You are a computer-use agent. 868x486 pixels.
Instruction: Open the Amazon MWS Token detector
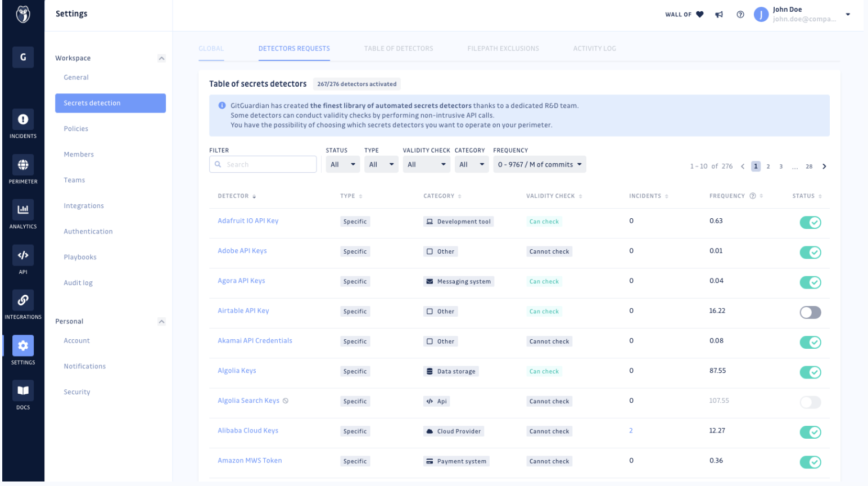tap(250, 460)
